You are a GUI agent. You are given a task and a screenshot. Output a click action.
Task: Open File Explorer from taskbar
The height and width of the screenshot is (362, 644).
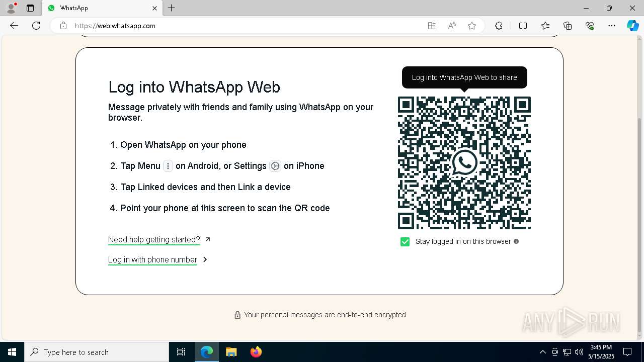point(231,352)
